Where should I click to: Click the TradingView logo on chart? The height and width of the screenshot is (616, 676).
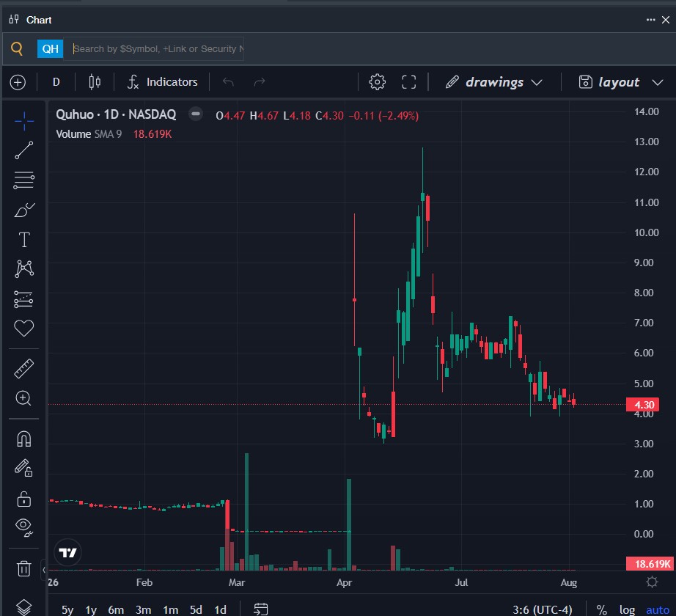tap(67, 553)
